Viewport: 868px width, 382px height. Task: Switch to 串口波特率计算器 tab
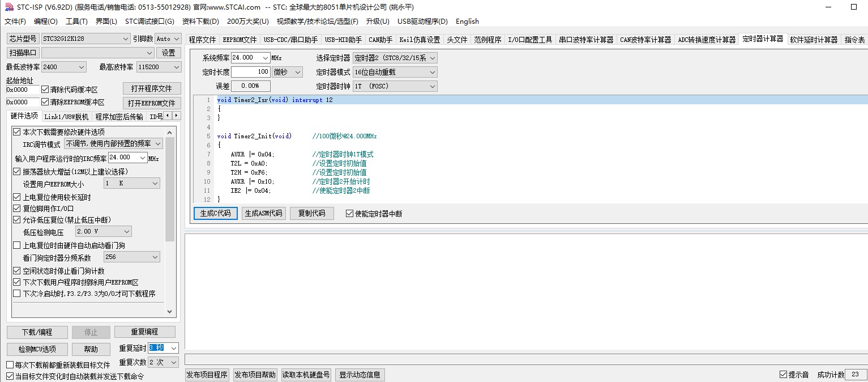(x=586, y=40)
